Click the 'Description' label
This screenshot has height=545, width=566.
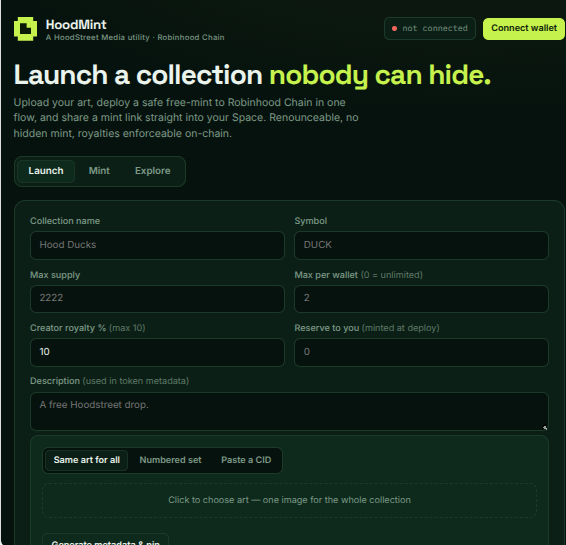(55, 381)
